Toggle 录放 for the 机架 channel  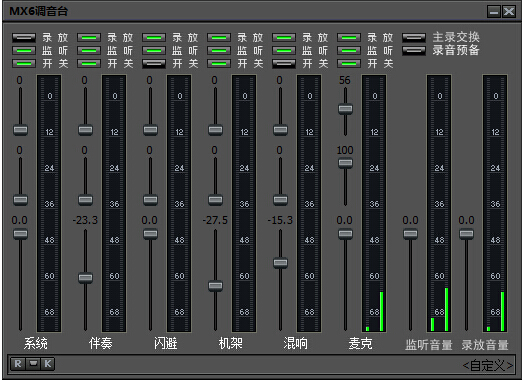point(219,38)
